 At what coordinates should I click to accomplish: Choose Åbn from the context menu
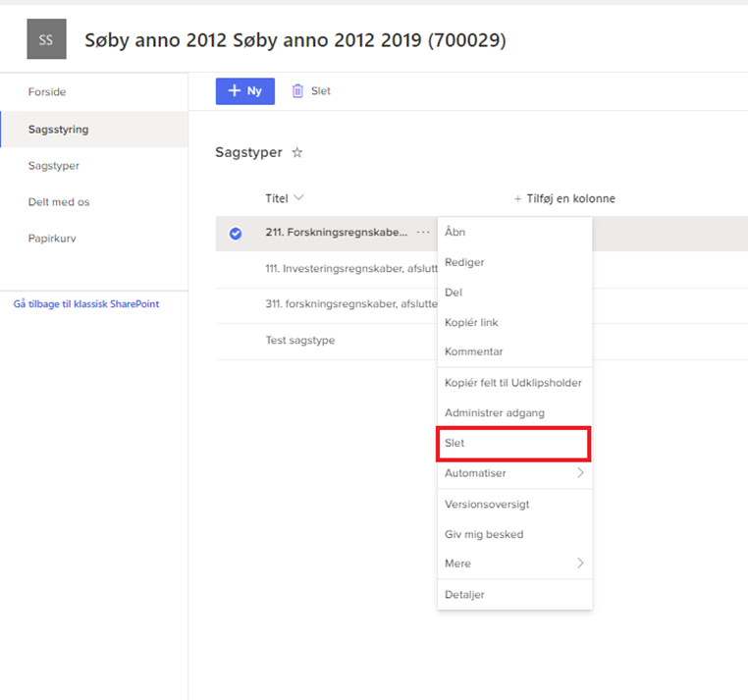(x=455, y=233)
